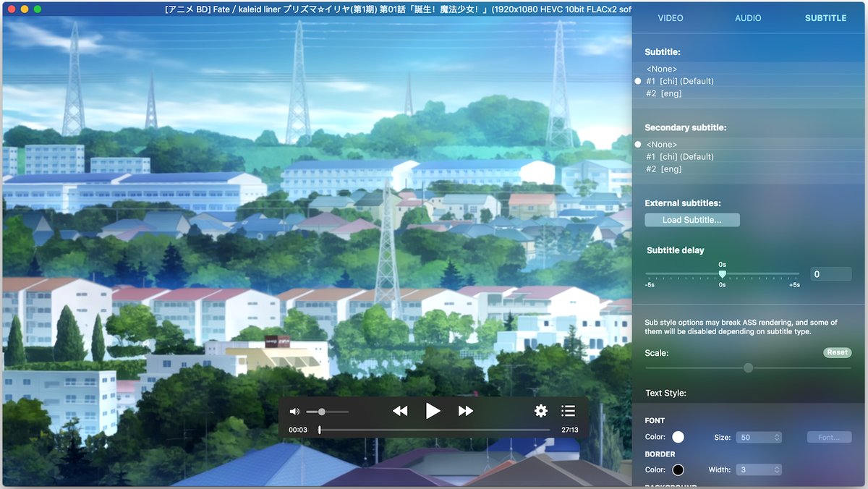The width and height of the screenshot is (868, 489).
Task: Mute audio with the speaker icon
Action: pyautogui.click(x=294, y=412)
